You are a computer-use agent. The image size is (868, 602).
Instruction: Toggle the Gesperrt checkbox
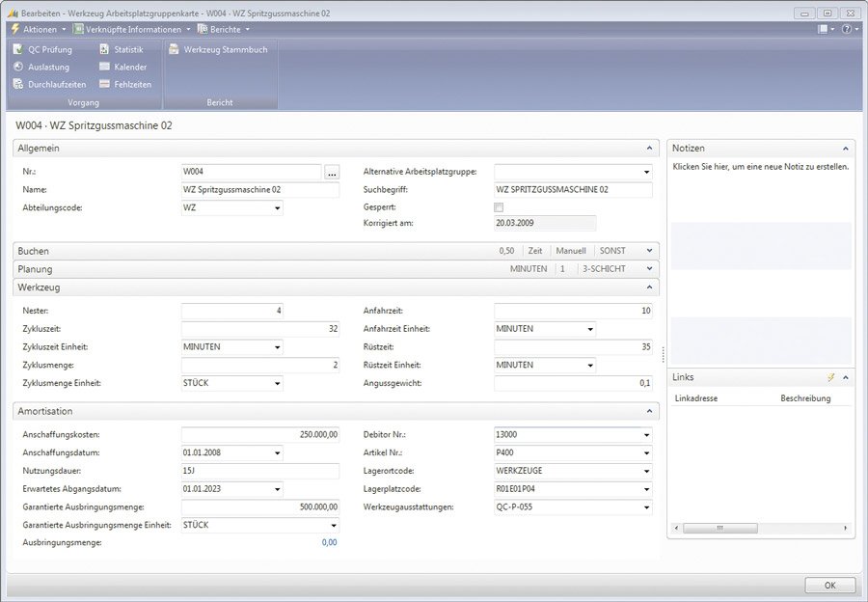499,207
